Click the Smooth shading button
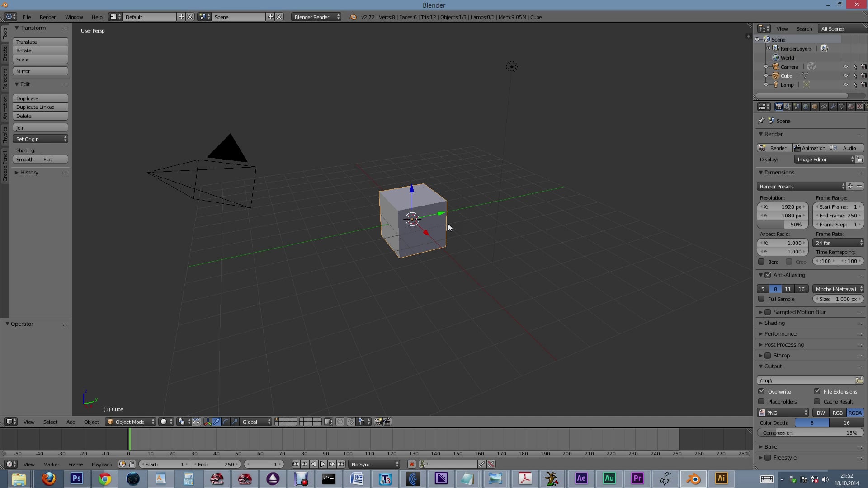Screen dimensions: 868x488 pyautogui.click(x=25, y=159)
